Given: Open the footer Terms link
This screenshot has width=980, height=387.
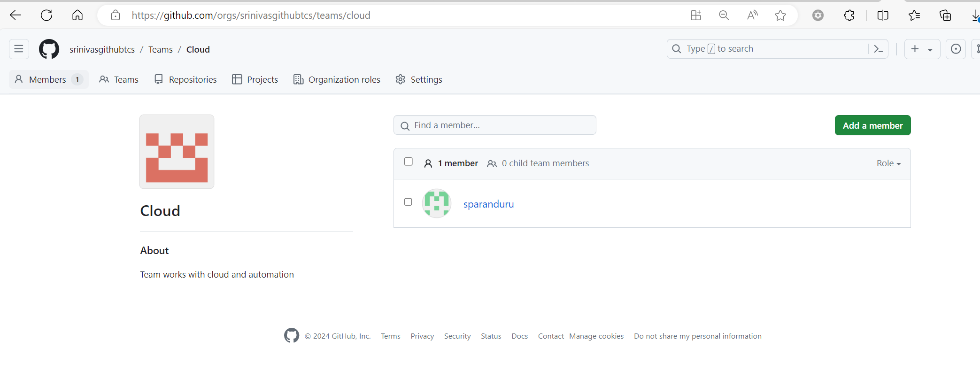Looking at the screenshot, I should pos(391,336).
